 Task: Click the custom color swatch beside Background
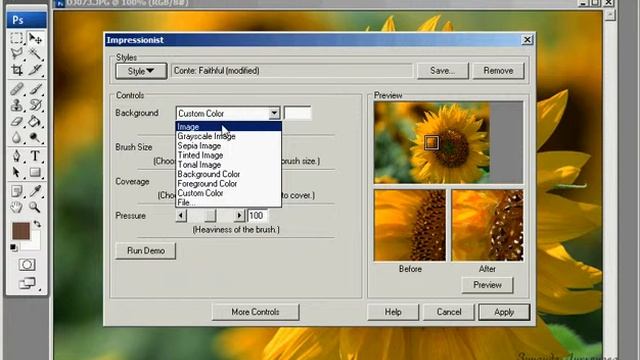tap(297, 113)
